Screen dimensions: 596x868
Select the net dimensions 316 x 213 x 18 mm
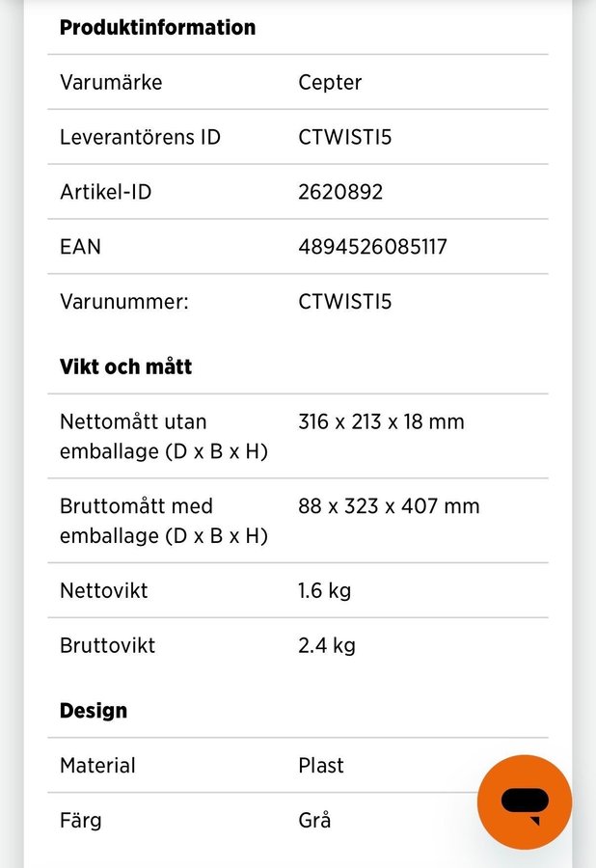(381, 421)
